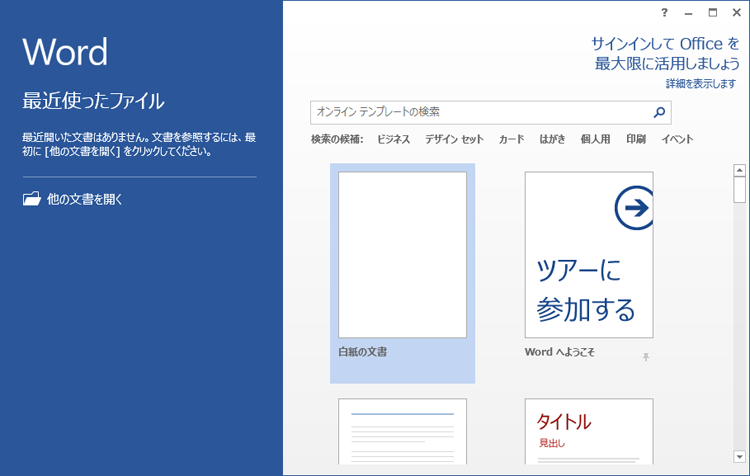Select the 印刷 search suggestion
Image resolution: width=750 pixels, height=476 pixels.
click(x=636, y=139)
